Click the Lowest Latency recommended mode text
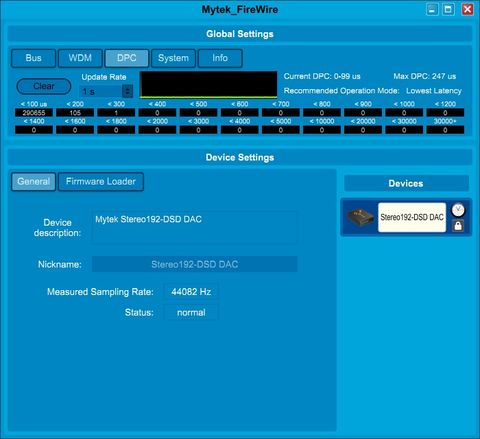 pyautogui.click(x=434, y=91)
